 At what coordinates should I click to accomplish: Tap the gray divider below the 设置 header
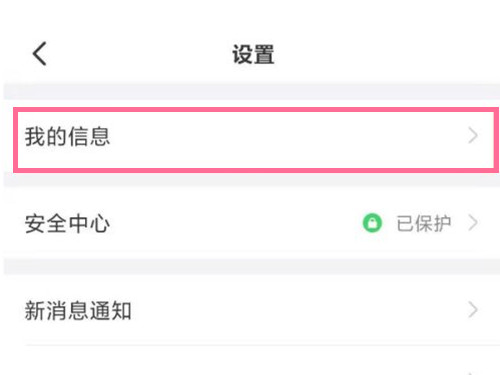(x=252, y=91)
